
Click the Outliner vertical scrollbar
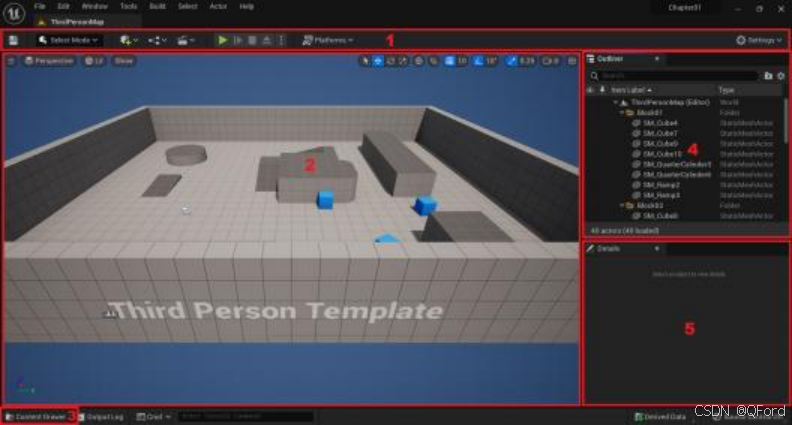point(785,120)
